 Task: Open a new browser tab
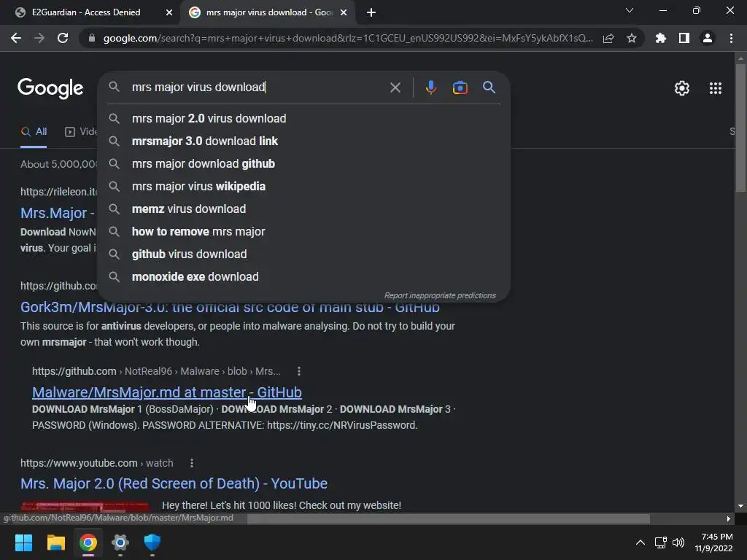(x=371, y=12)
